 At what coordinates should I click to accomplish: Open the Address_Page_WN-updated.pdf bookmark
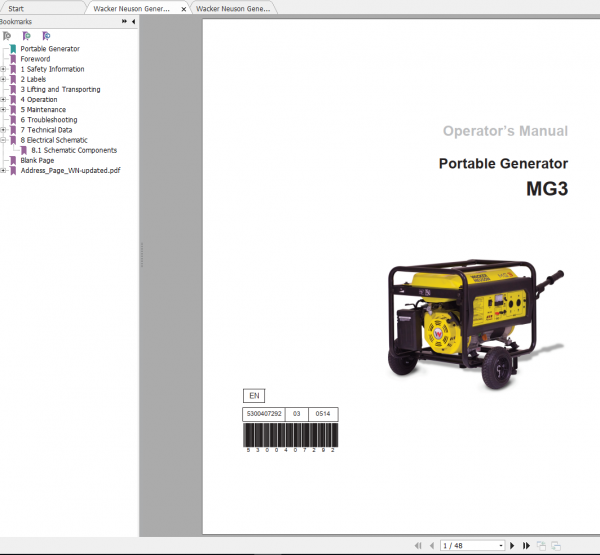coord(70,170)
